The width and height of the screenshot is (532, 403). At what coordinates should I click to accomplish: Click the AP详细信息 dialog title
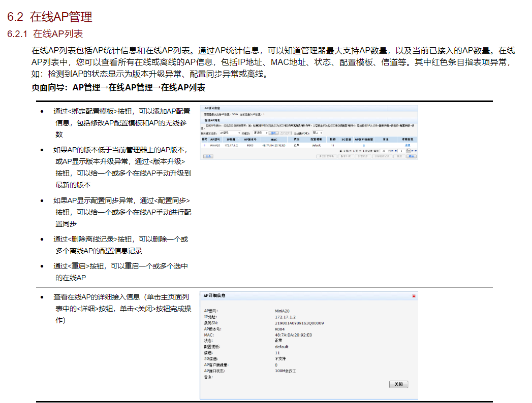coord(214,295)
